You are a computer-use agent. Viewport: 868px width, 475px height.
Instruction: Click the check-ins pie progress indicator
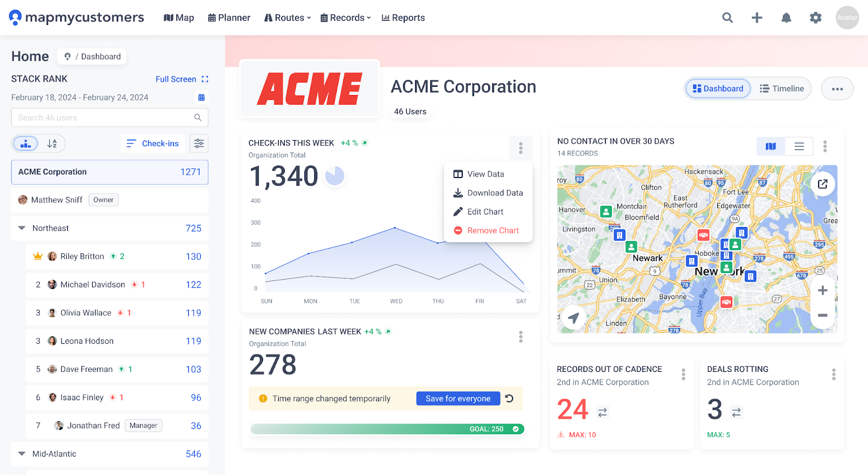click(x=335, y=176)
